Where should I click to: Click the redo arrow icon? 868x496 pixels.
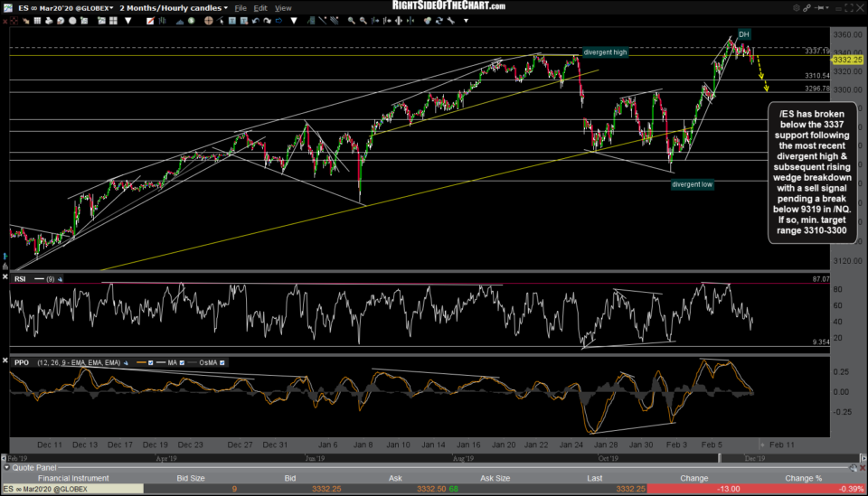point(268,21)
